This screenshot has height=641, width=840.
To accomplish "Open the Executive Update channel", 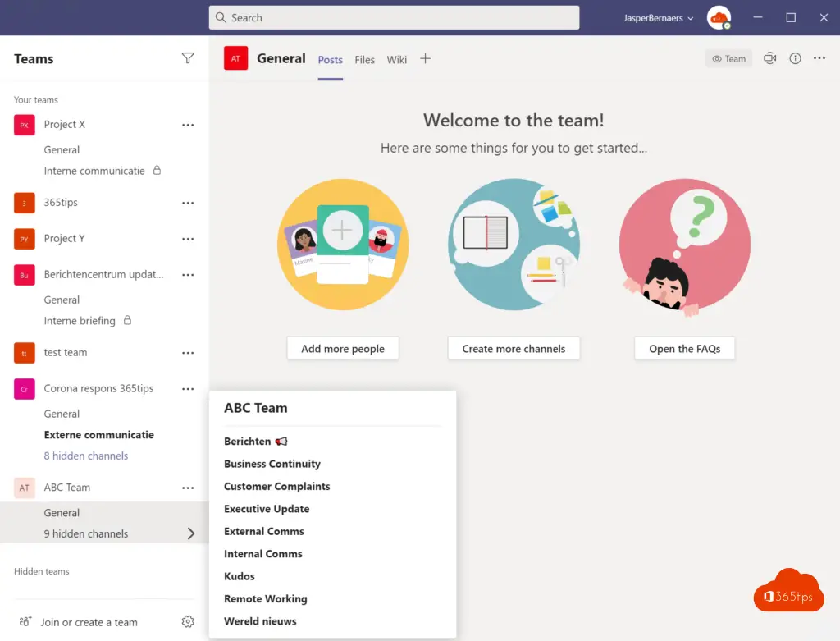I will (267, 509).
